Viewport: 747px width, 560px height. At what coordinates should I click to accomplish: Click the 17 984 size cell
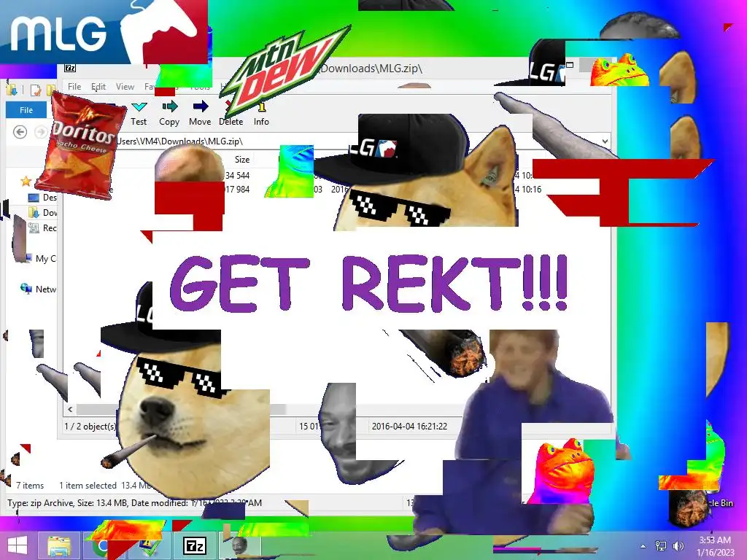click(x=237, y=189)
